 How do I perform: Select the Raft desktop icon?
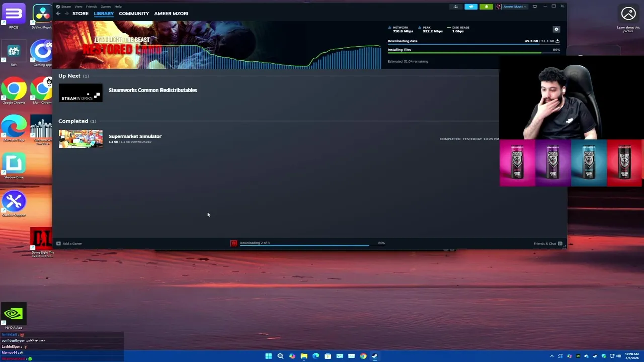click(x=14, y=53)
